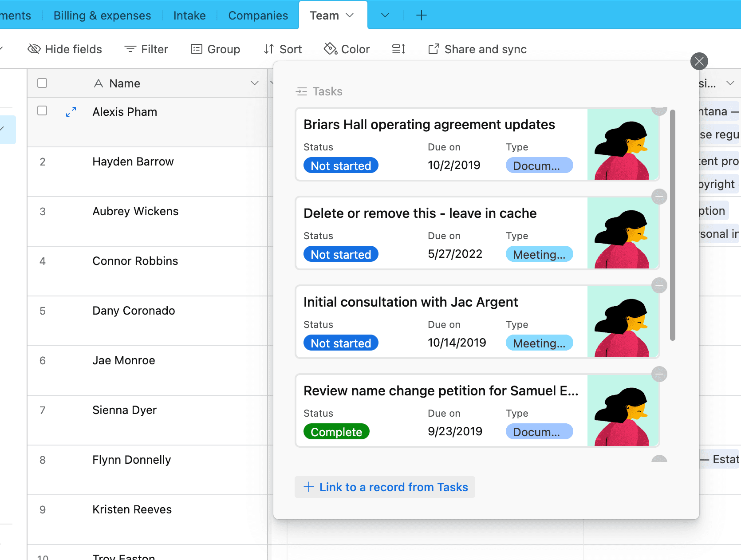The image size is (741, 560).
Task: Open the Sort options
Action: point(282,49)
